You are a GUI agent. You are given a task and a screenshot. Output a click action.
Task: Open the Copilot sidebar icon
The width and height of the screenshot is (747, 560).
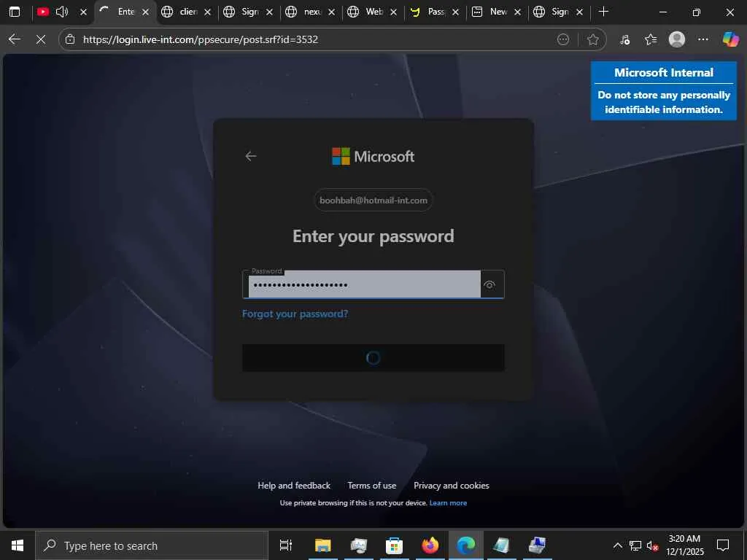(730, 39)
